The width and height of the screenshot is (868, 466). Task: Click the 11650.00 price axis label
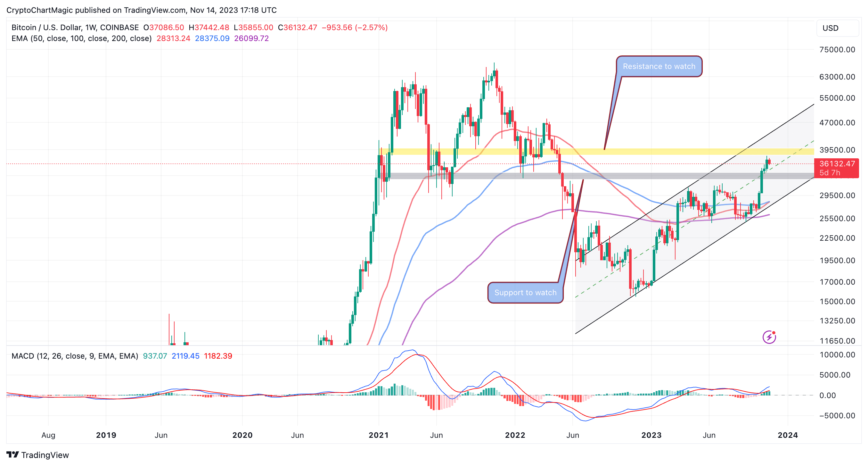(x=837, y=341)
